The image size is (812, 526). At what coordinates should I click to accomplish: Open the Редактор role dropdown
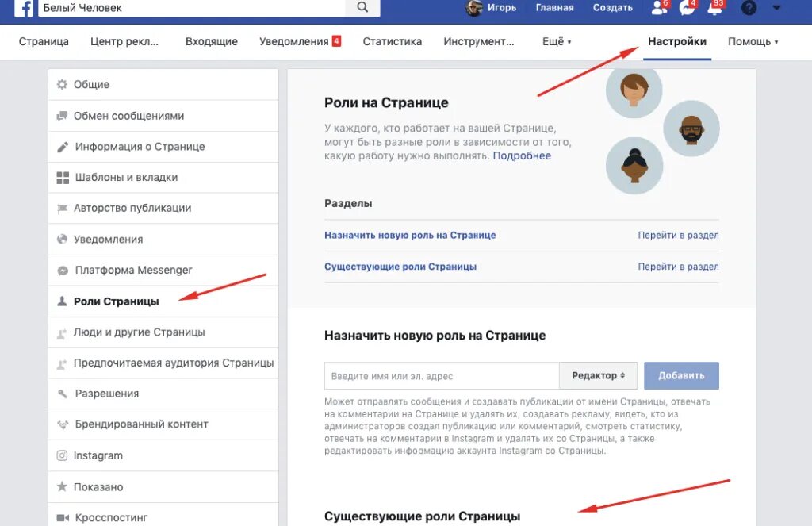597,375
